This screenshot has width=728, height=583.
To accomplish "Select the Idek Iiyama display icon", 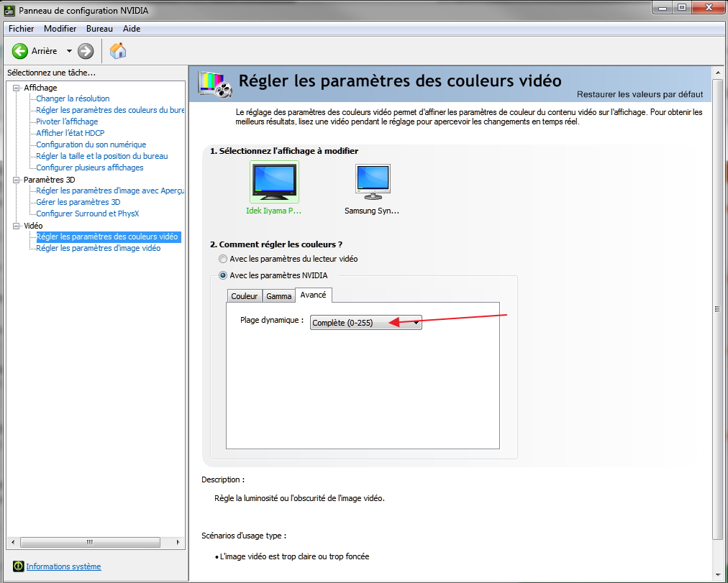I will [x=274, y=182].
